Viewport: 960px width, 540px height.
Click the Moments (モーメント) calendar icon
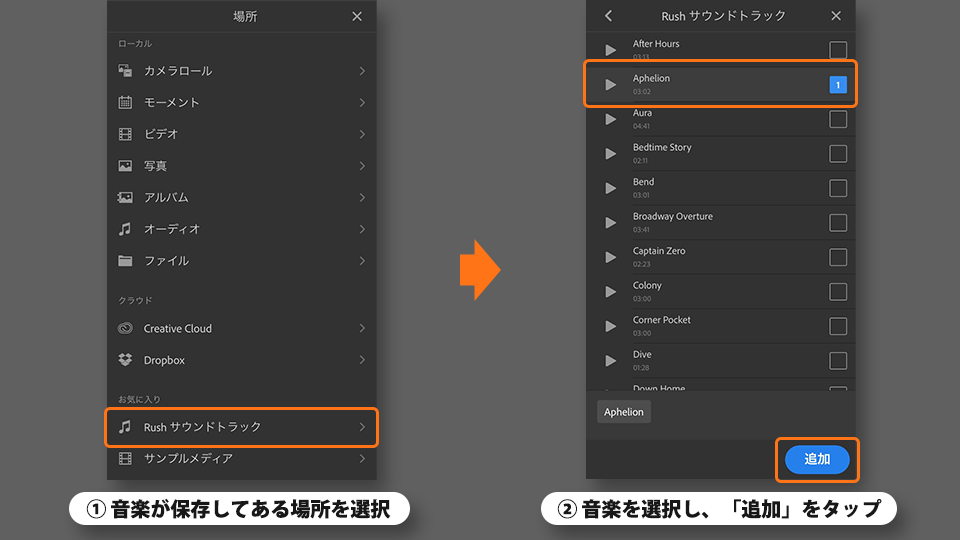click(125, 102)
